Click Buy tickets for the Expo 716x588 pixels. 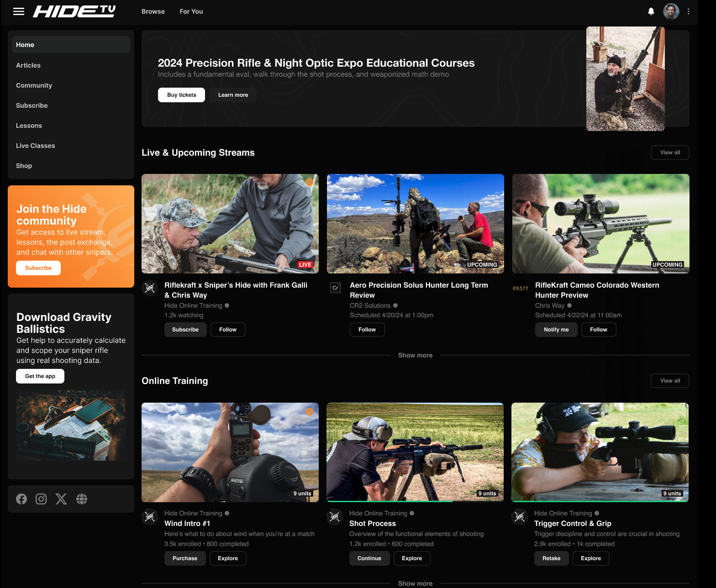(181, 95)
